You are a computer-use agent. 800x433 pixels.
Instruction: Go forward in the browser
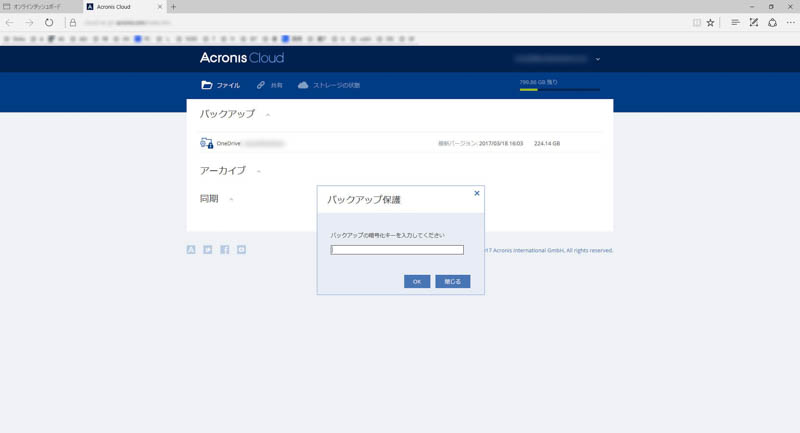click(x=29, y=22)
